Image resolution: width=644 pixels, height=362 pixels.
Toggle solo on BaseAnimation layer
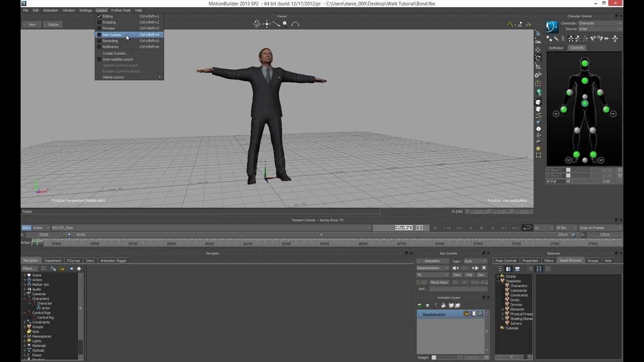(473, 314)
